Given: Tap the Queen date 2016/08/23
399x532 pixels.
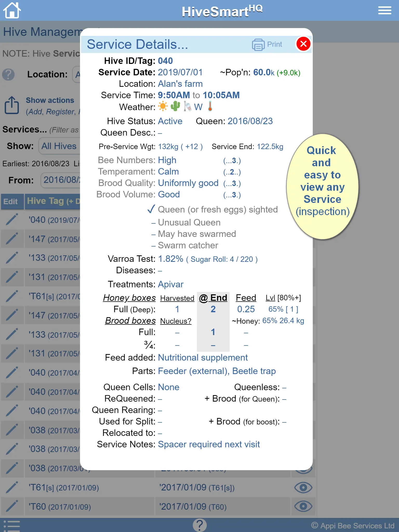Looking at the screenshot, I should (x=250, y=121).
